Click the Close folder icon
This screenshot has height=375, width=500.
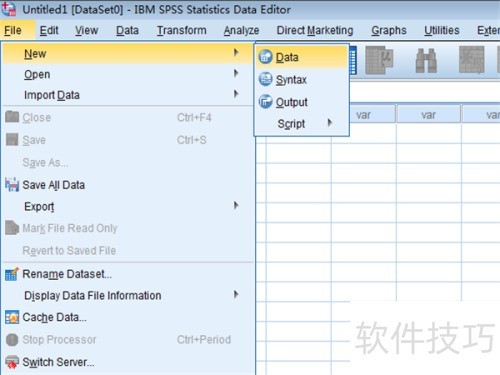pyautogui.click(x=12, y=117)
